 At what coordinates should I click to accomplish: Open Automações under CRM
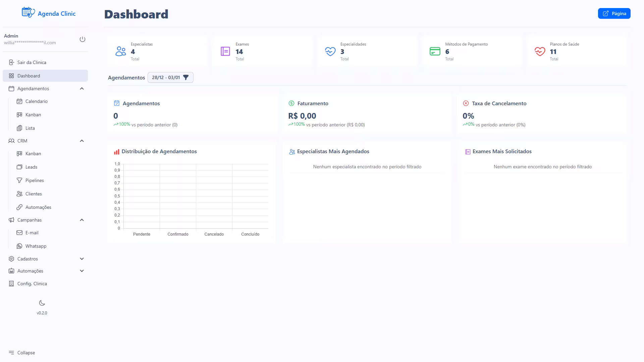tap(49, 207)
